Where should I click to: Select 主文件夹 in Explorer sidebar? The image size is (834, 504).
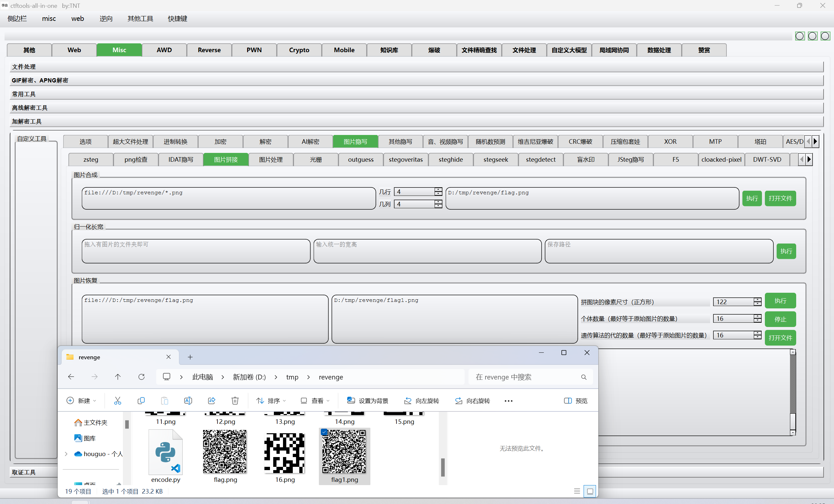91,422
